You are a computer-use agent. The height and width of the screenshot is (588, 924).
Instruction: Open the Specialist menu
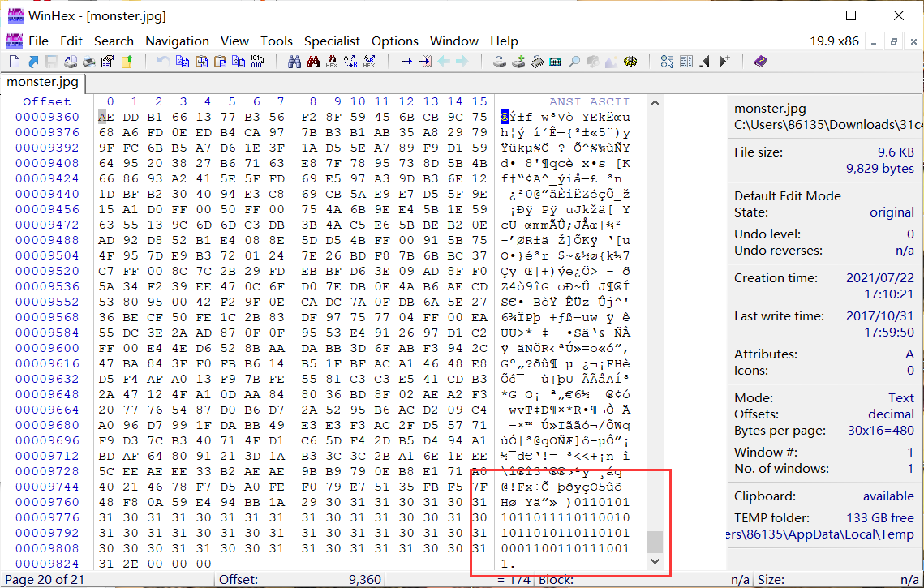(x=332, y=41)
